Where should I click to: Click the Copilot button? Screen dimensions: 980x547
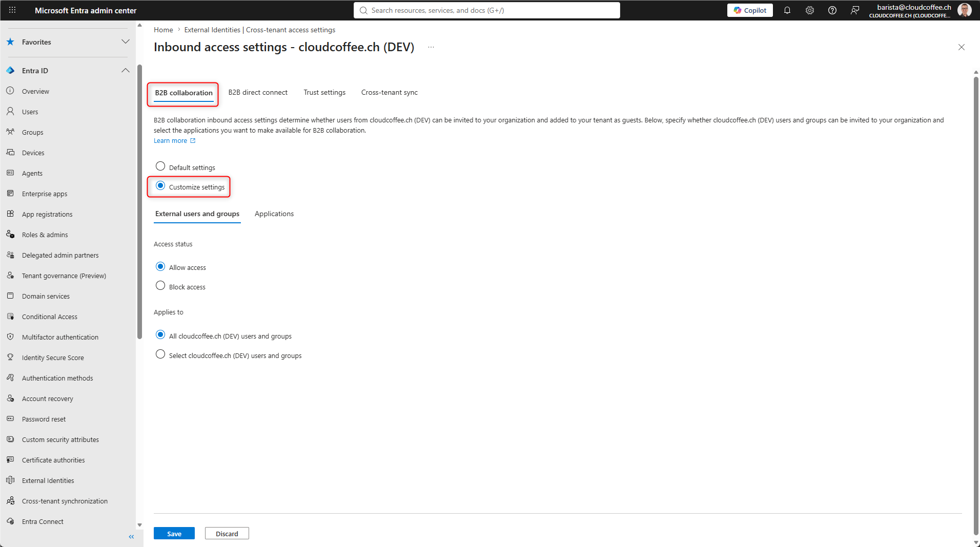click(750, 10)
